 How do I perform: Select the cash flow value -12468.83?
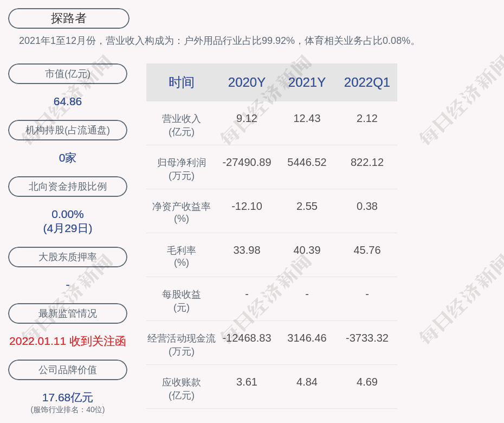247,338
